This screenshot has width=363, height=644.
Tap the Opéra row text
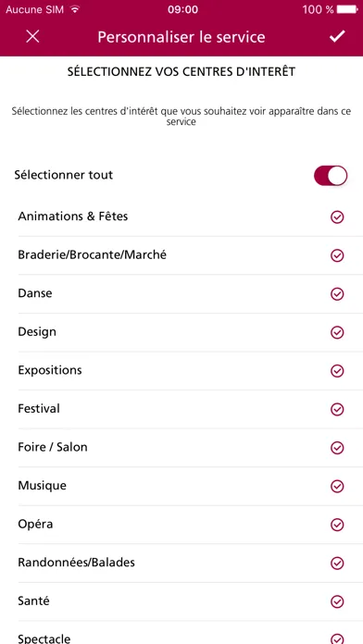(x=35, y=525)
